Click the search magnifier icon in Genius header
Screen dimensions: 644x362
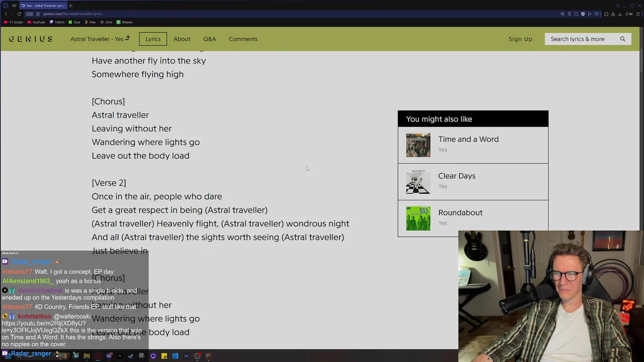(x=622, y=39)
